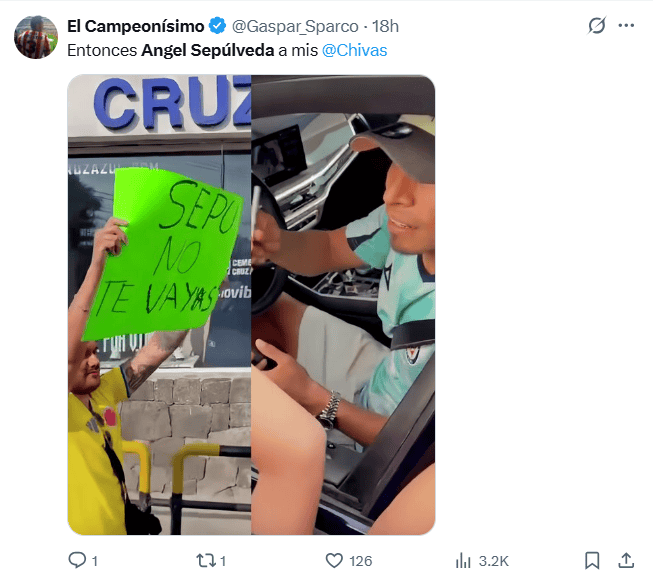Click the 126 likes count

pos(361,561)
